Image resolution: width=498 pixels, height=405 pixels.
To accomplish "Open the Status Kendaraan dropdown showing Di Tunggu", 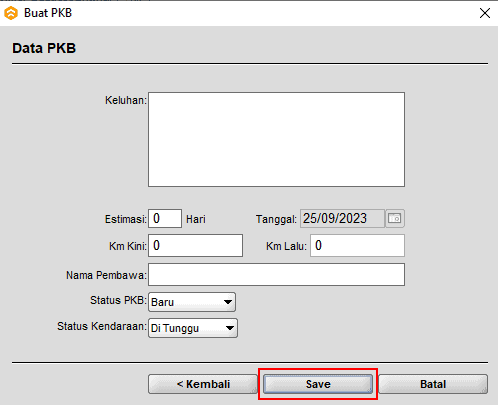I will coord(193,328).
